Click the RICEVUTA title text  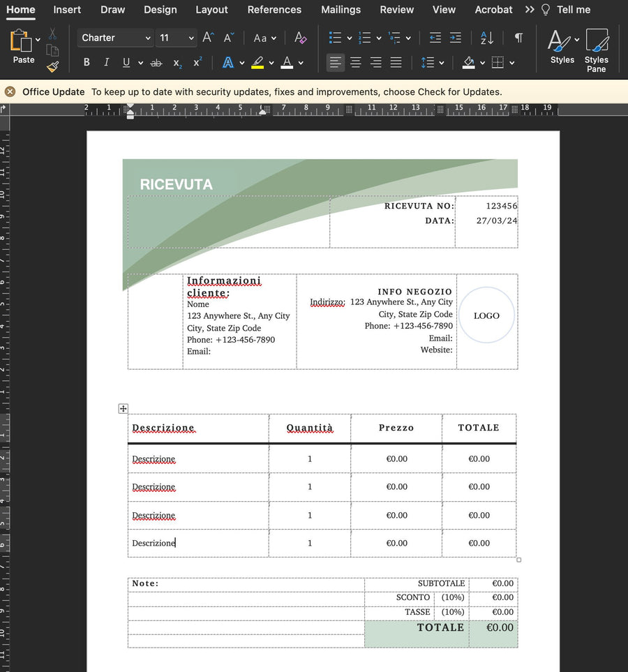[x=176, y=185]
